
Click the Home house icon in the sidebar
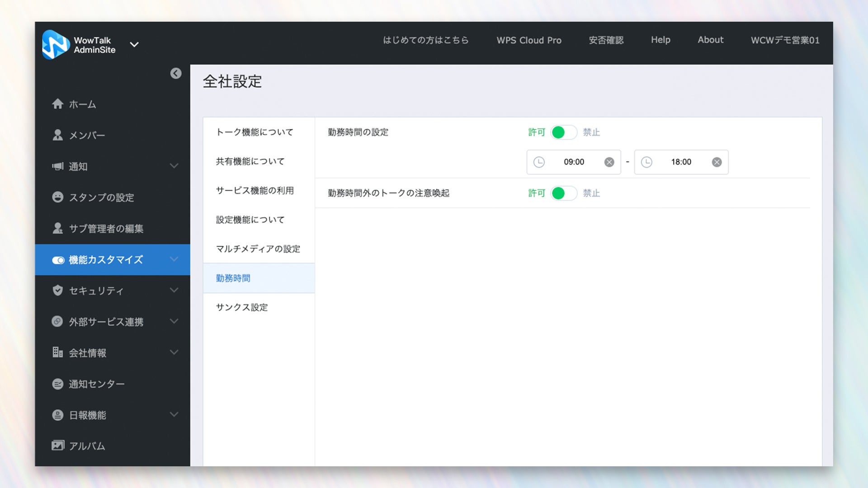click(57, 104)
